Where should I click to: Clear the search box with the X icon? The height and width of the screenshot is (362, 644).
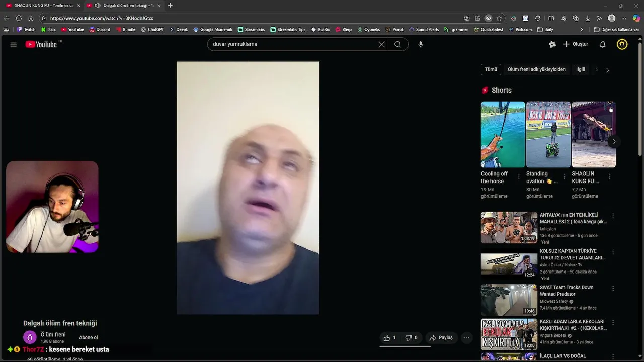tap(381, 44)
